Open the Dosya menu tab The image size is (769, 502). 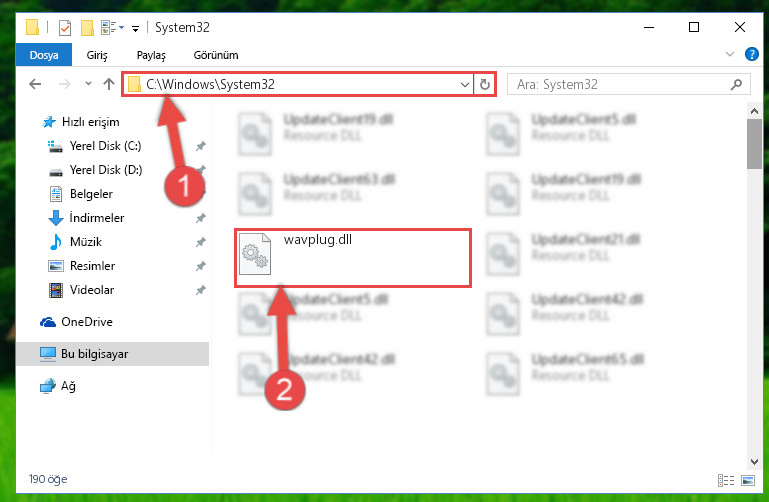click(44, 55)
